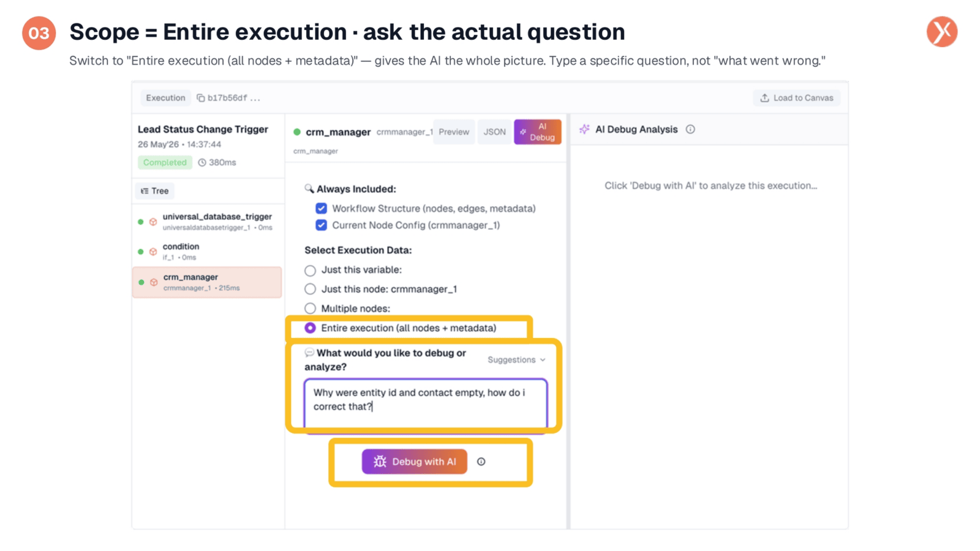The width and height of the screenshot is (980, 551).
Task: Click the cube icon of universal_database_trigger node
Action: click(x=153, y=222)
